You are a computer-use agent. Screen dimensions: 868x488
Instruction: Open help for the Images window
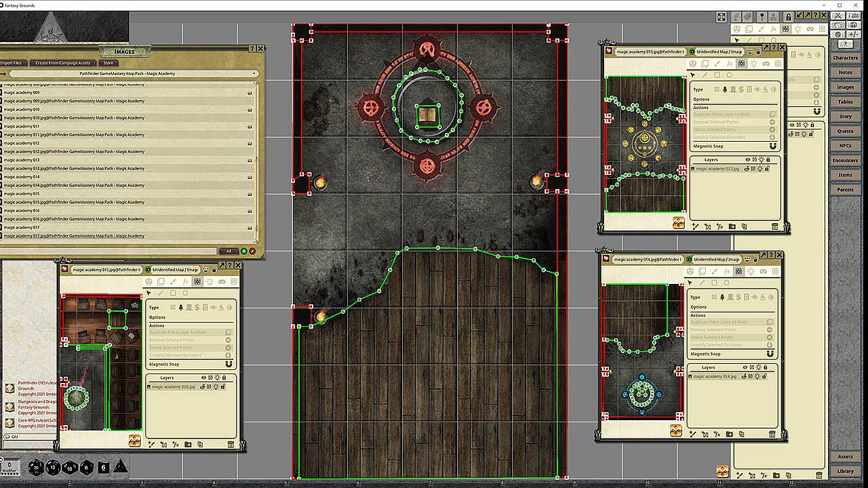(x=252, y=49)
